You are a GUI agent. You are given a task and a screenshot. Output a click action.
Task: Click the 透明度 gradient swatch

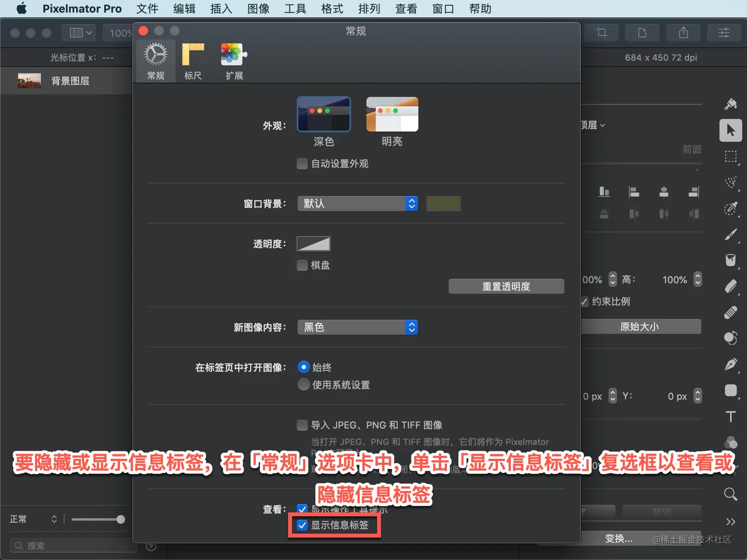[314, 244]
